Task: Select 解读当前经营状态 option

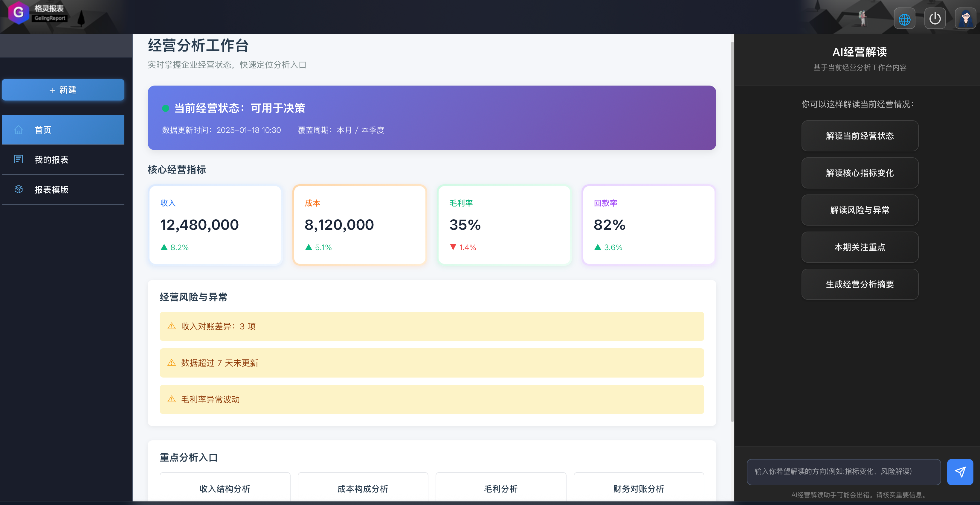Action: click(860, 136)
